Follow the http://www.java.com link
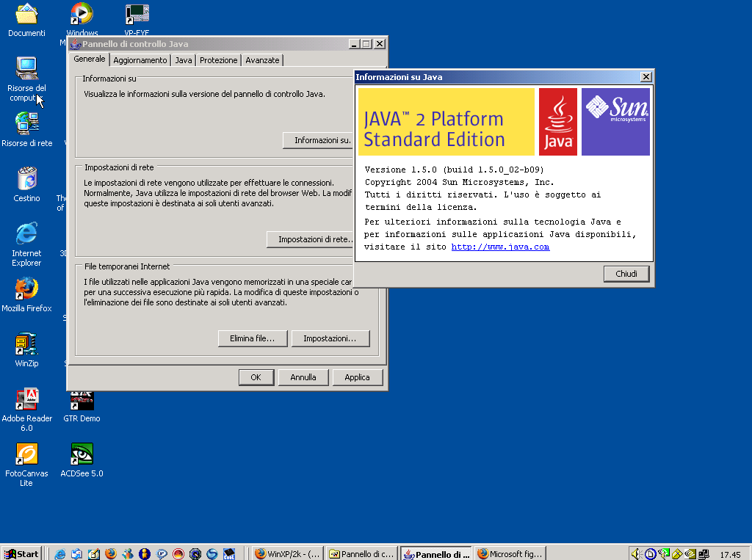Image resolution: width=752 pixels, height=560 pixels. (500, 247)
